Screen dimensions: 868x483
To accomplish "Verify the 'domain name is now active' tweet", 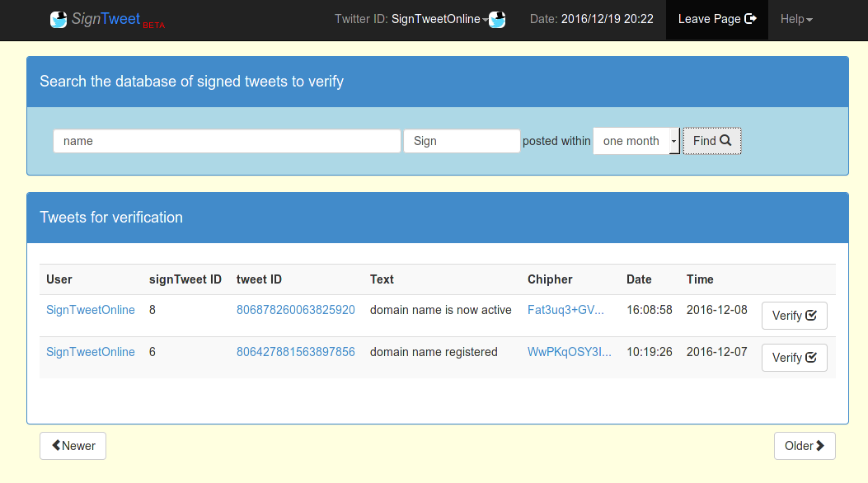I will [795, 316].
